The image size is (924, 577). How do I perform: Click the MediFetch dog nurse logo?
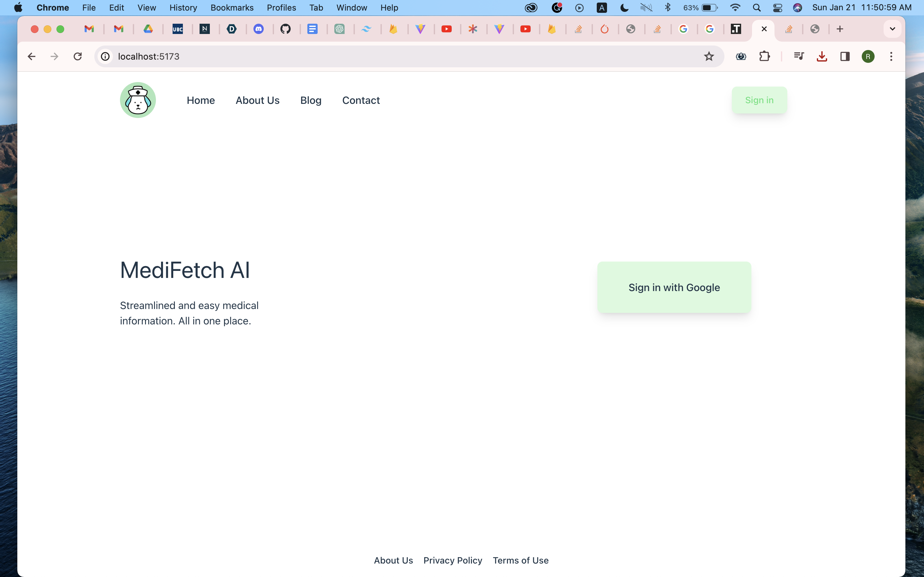[x=138, y=100]
